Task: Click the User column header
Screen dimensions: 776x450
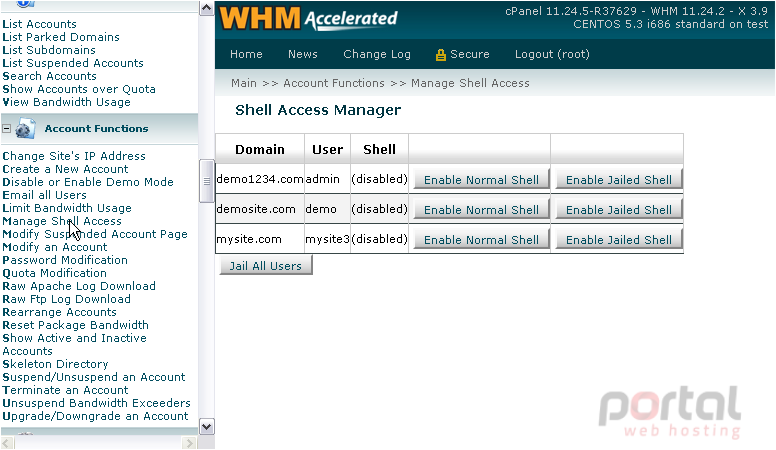Action: pos(328,150)
